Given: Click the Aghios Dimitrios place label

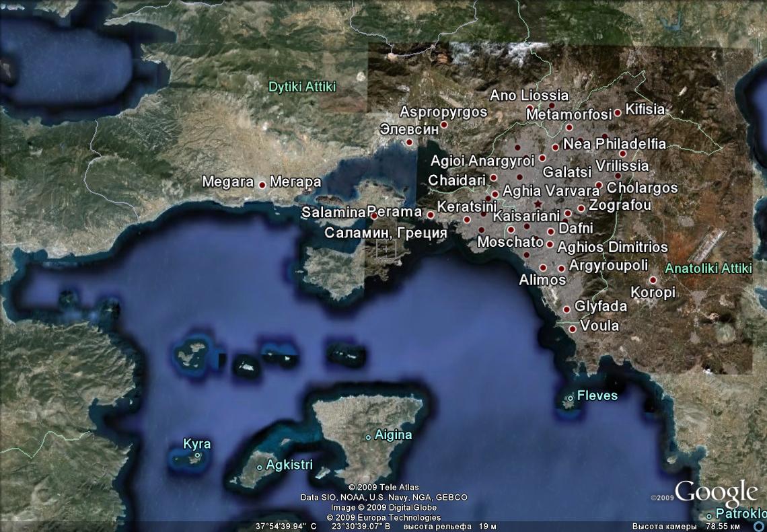Looking at the screenshot, I should [612, 248].
